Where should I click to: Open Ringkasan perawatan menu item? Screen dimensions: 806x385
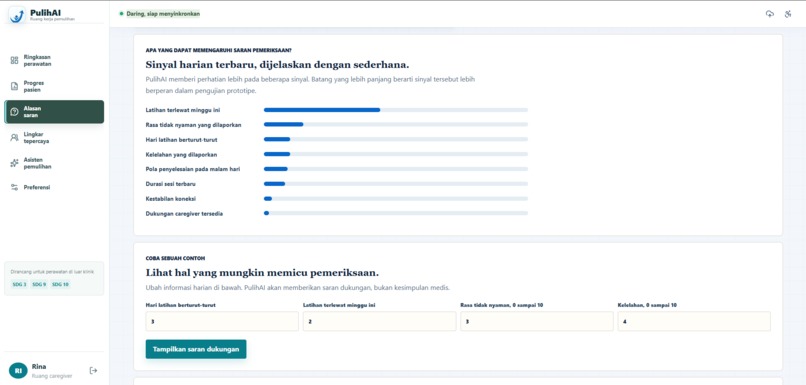coord(54,61)
